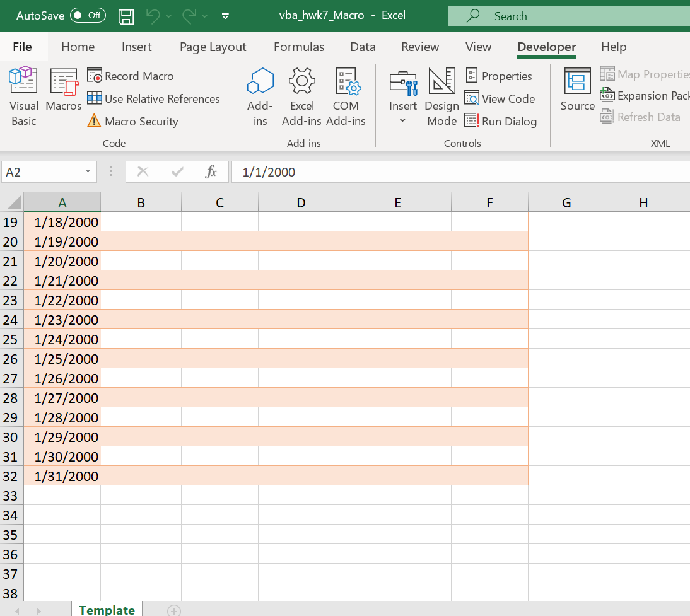690x616 pixels.
Task: Toggle the AutoSave switch
Action: (x=87, y=16)
